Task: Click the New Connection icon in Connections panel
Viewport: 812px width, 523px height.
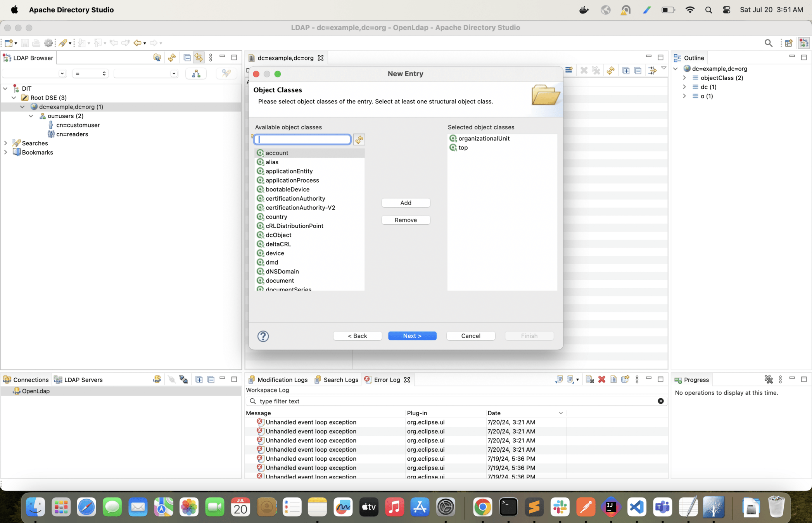Action: 157,380
